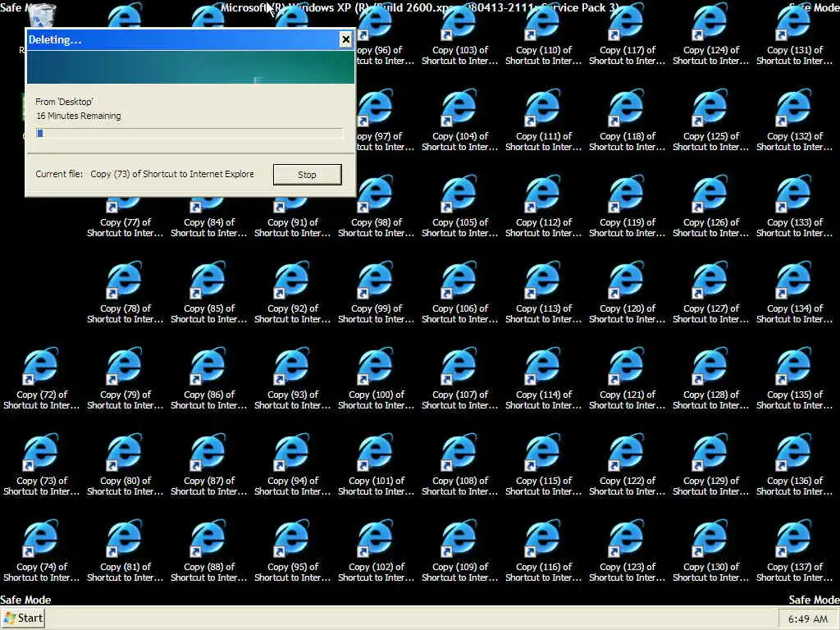Select the Copy (136) Internet Explorer shortcut
Image resolution: width=840 pixels, height=630 pixels.
coord(794,466)
